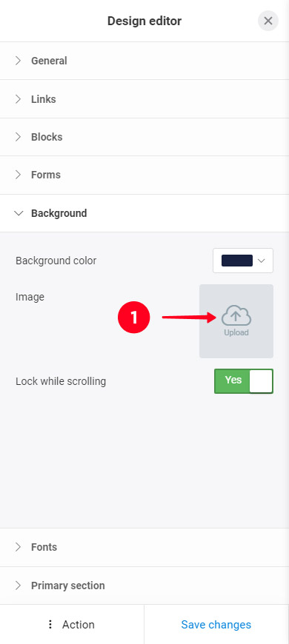Open the Action menu button

click(72, 624)
